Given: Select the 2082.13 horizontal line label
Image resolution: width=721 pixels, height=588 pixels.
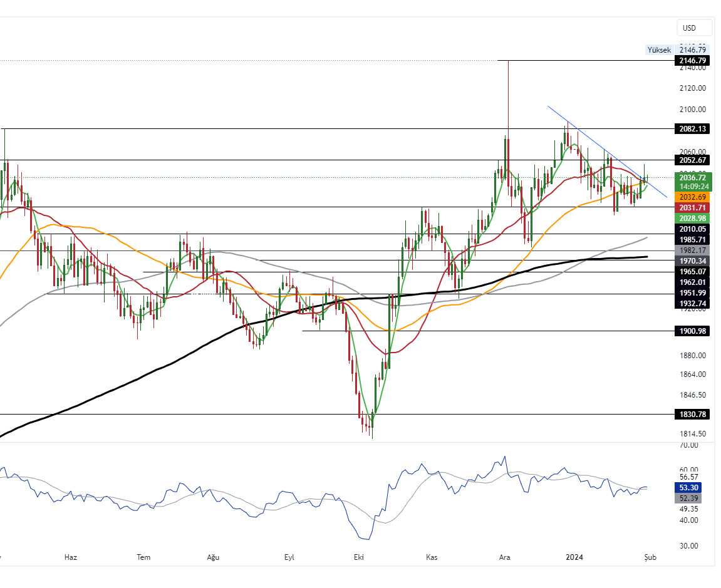Looking at the screenshot, I should coord(692,129).
